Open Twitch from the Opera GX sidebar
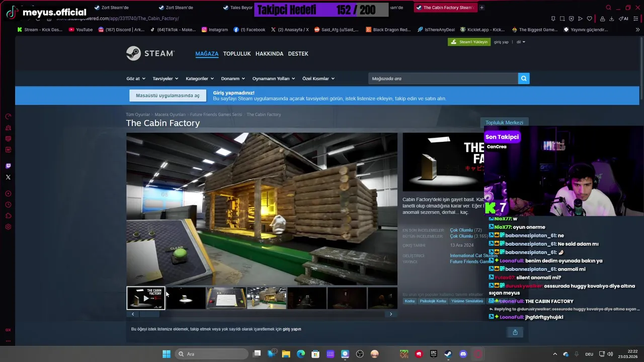 pos(8,166)
